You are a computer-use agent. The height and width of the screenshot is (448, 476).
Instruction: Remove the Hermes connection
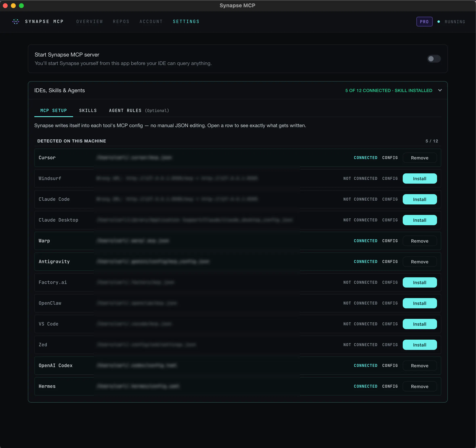click(419, 386)
